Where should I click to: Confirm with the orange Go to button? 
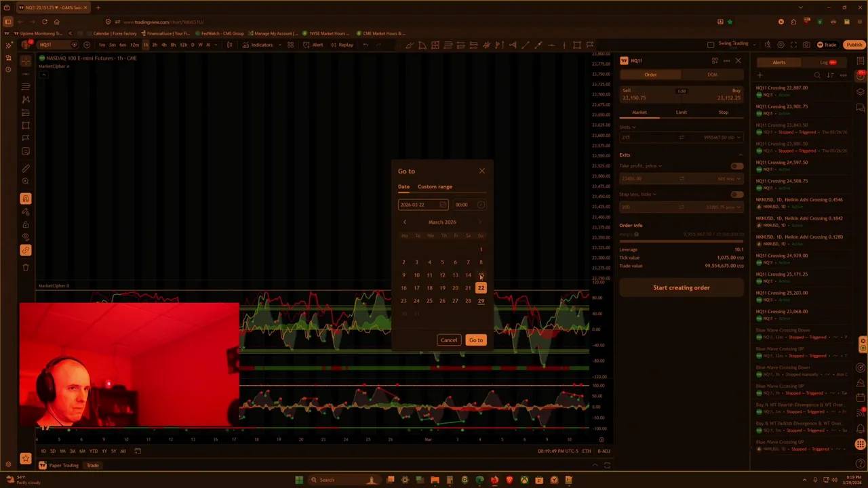click(x=475, y=340)
